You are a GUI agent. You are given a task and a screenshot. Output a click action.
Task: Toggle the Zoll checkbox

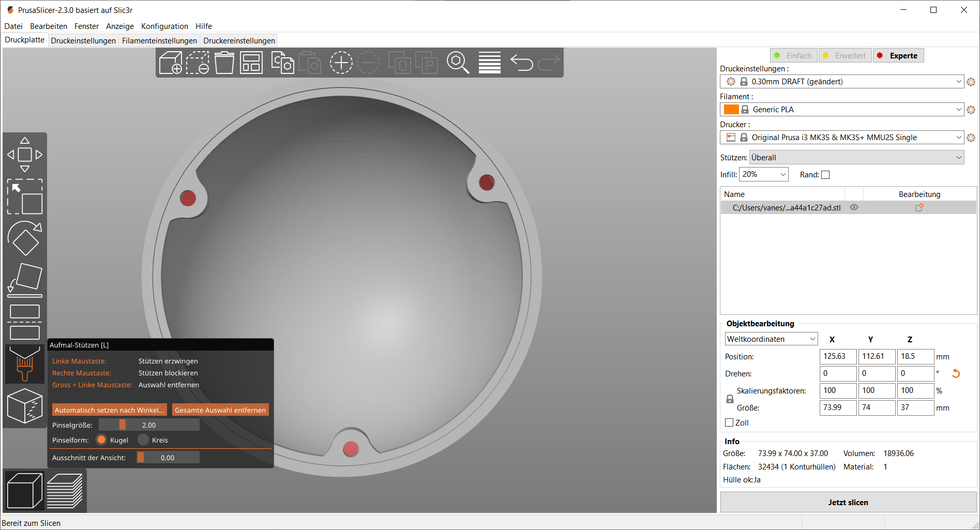pos(730,422)
